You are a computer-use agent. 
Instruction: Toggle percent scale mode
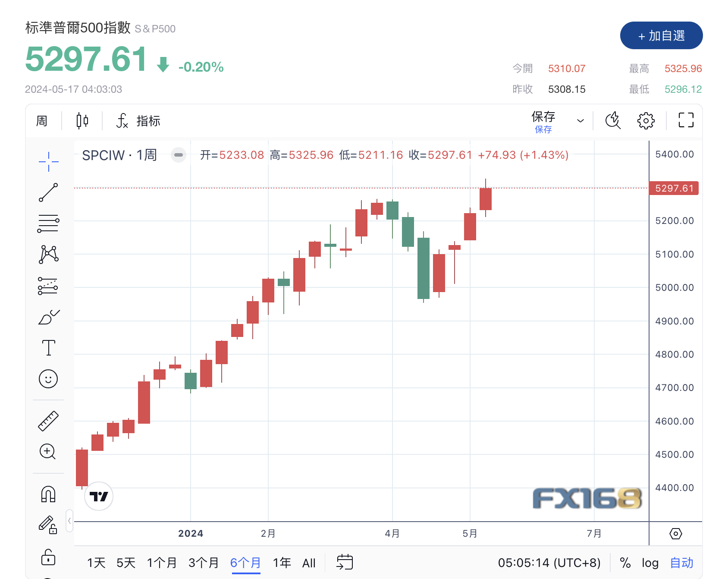[625, 563]
